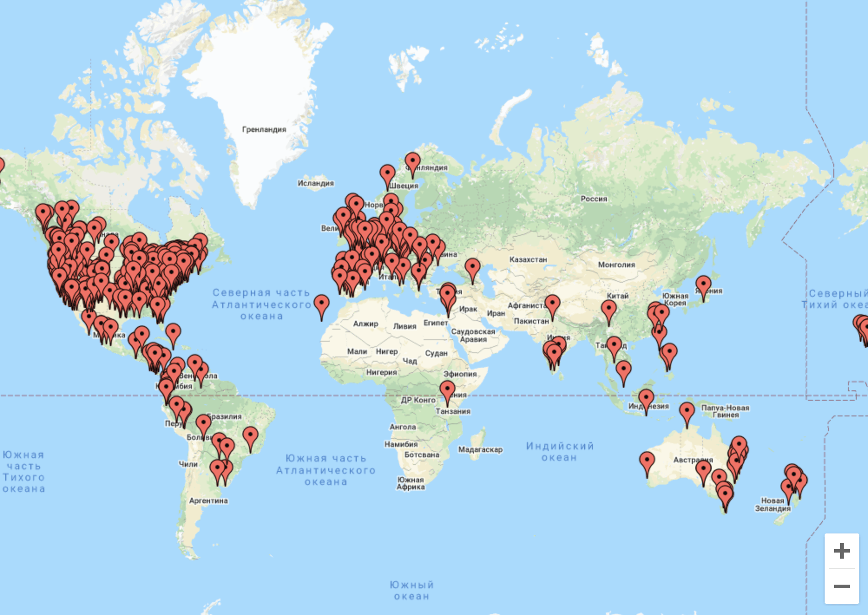This screenshot has width=868, height=615.
Task: Select the pin on the Malay Peninsula
Action: point(624,373)
